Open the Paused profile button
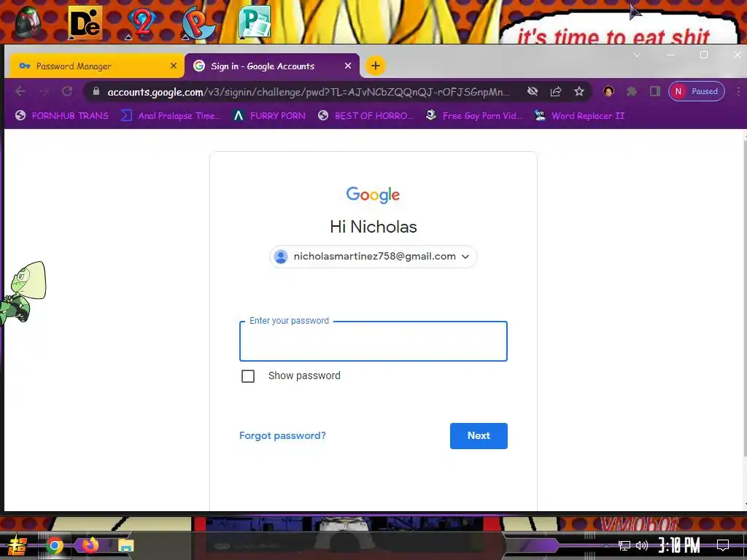This screenshot has height=560, width=747. [697, 91]
